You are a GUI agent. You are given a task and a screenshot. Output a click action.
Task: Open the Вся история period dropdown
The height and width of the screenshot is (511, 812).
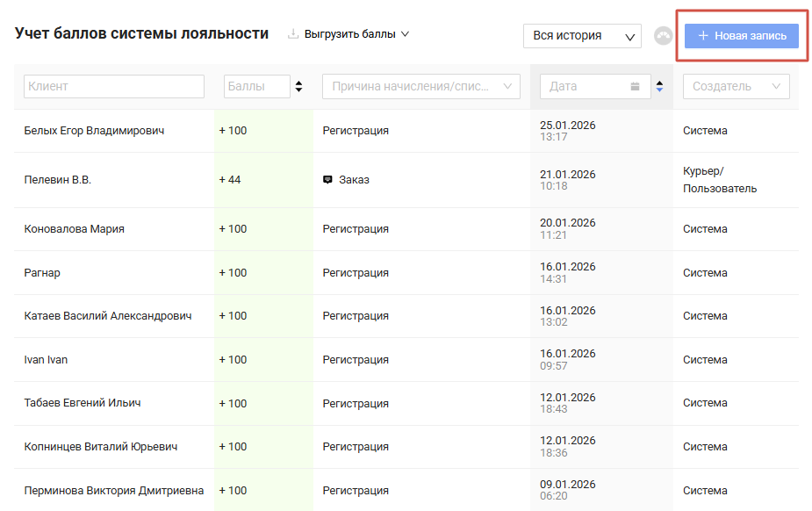click(x=582, y=36)
